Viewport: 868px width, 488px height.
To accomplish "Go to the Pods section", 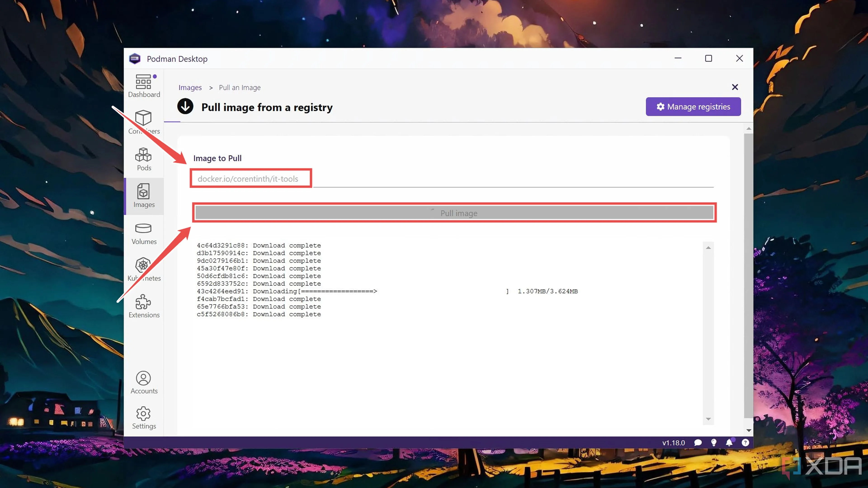I will pos(144,159).
